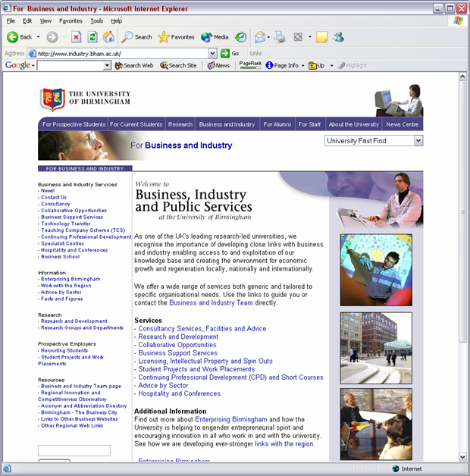Select the For Prospective Students tab

[x=74, y=124]
